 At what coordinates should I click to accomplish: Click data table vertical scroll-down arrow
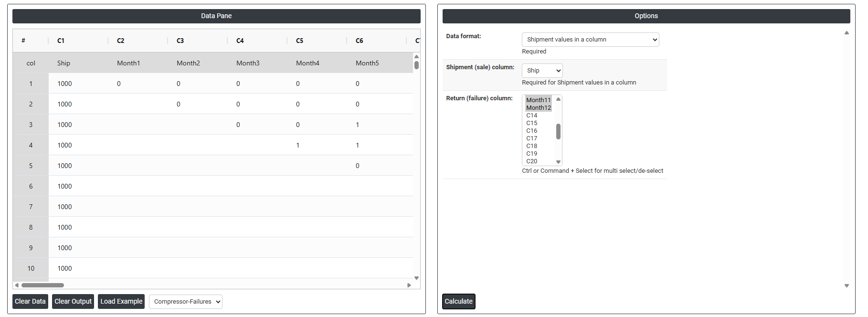416,278
